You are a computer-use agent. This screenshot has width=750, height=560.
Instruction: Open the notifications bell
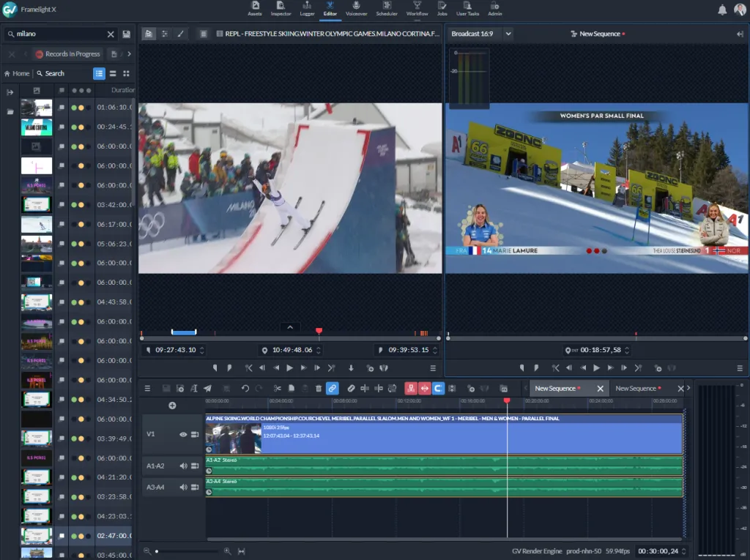(722, 10)
